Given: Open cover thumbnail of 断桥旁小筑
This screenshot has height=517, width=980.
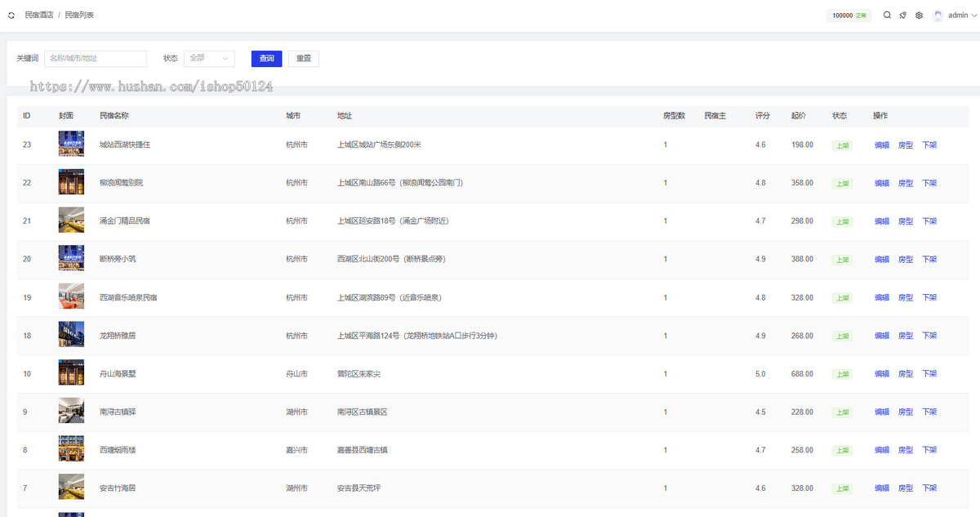Looking at the screenshot, I should click(71, 258).
